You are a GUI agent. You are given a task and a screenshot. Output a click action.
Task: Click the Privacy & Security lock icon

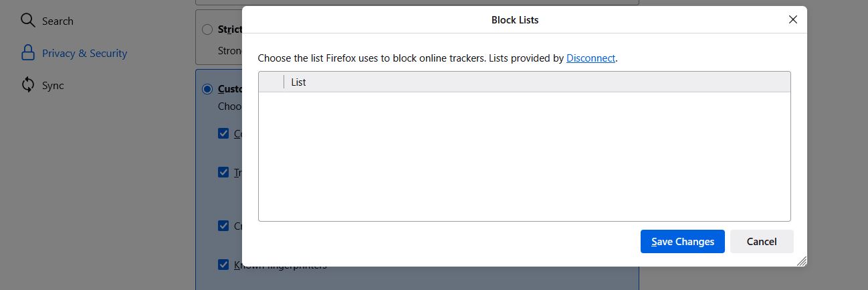[27, 53]
